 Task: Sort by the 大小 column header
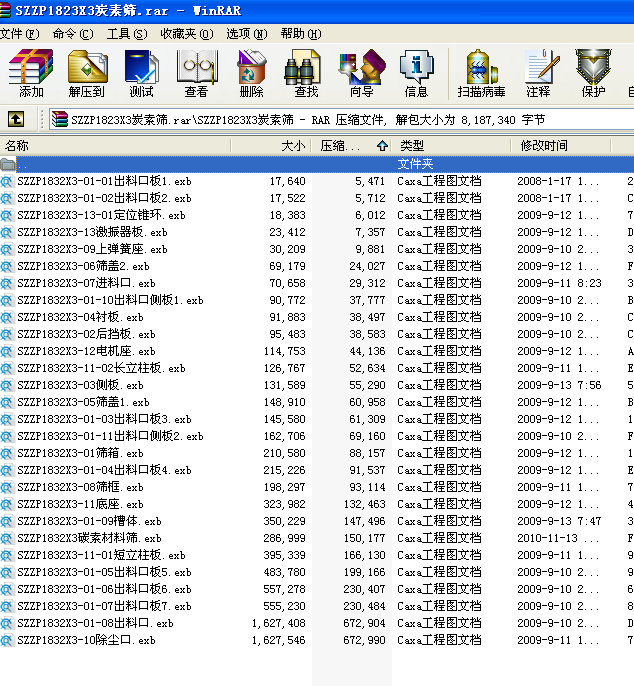pyautogui.click(x=271, y=146)
